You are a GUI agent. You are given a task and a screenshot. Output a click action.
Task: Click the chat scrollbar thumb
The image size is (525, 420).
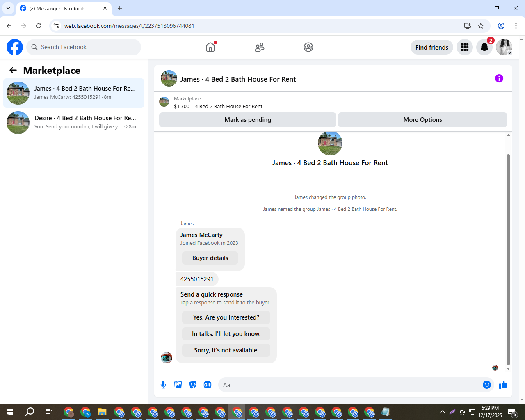(508, 259)
